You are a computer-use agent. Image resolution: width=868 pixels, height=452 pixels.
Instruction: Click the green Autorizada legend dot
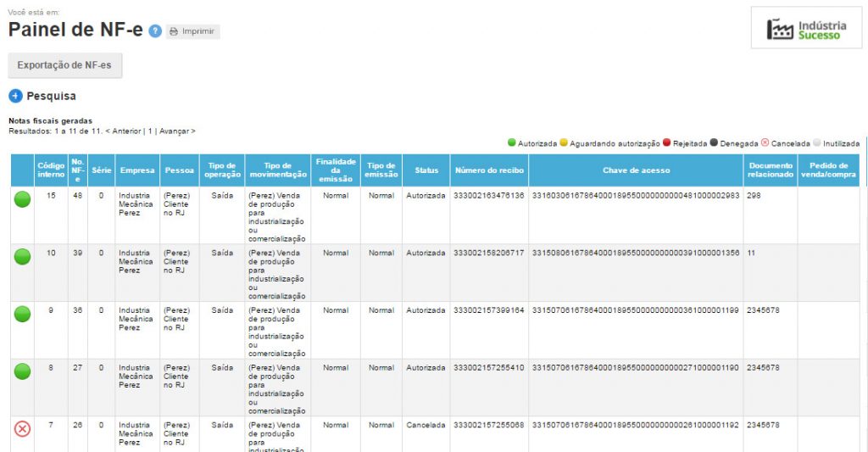tap(511, 143)
